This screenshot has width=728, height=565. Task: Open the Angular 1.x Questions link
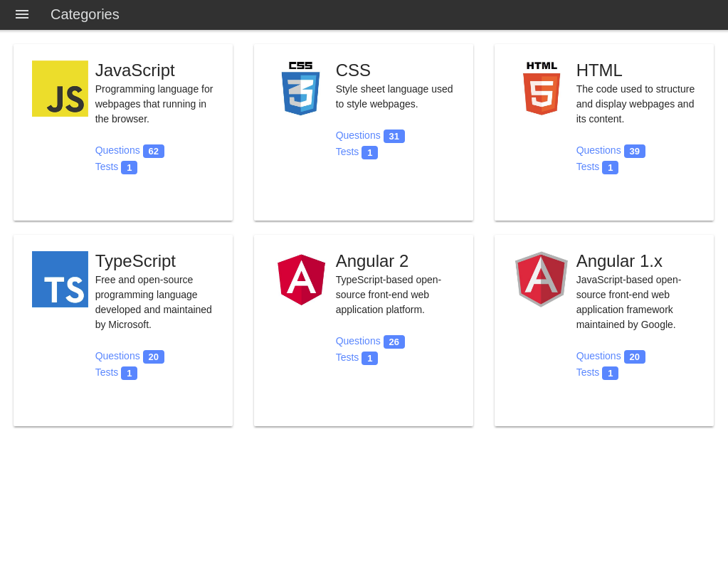[x=598, y=356]
